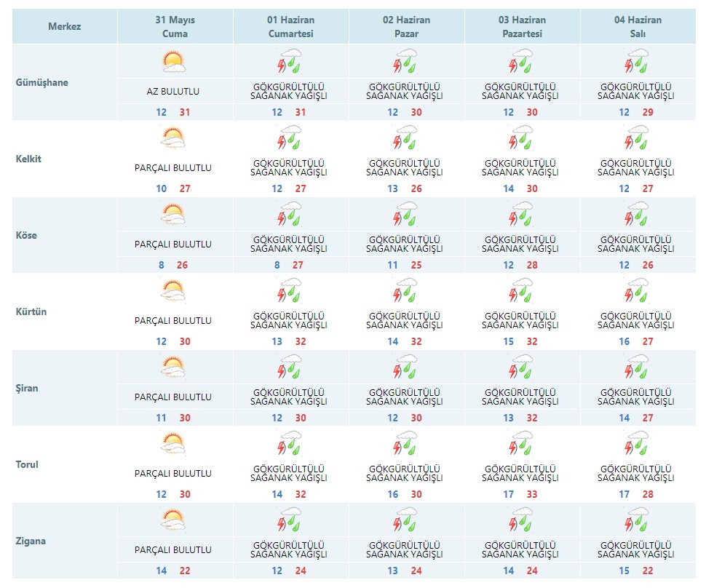Screen dimensions: 706x588
Task: Click Köse's PARÇALI BULUTLU forecast text
Action: click(173, 245)
